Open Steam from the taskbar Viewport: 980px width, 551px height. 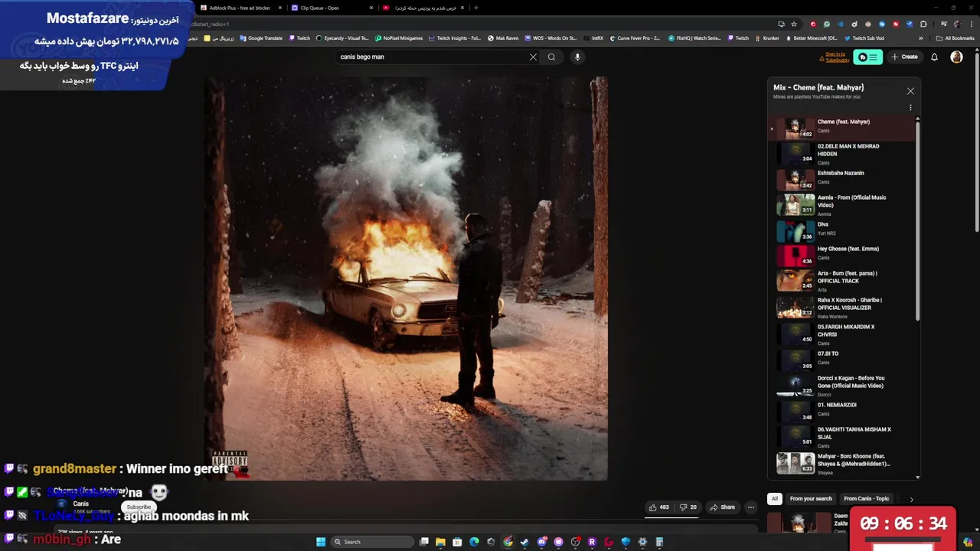(524, 542)
